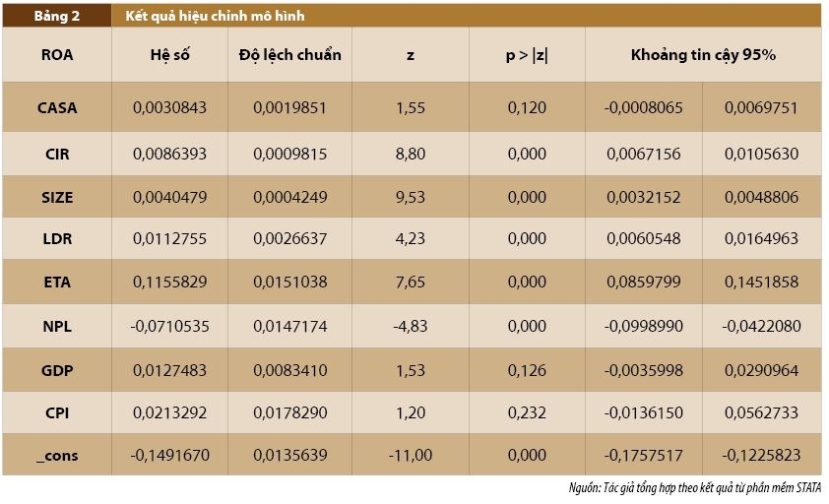Select CPI upper bound 0,0562733
Viewport: 829px width, 504px height.
(x=761, y=412)
